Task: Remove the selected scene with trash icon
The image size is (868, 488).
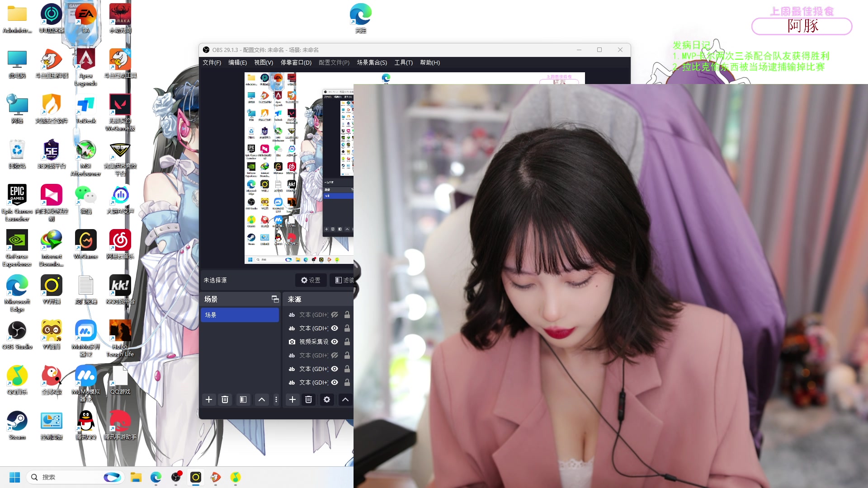Action: coord(225,399)
